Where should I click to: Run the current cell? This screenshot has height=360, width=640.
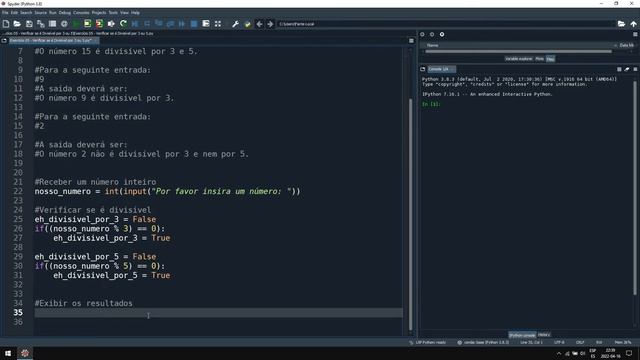[87, 24]
